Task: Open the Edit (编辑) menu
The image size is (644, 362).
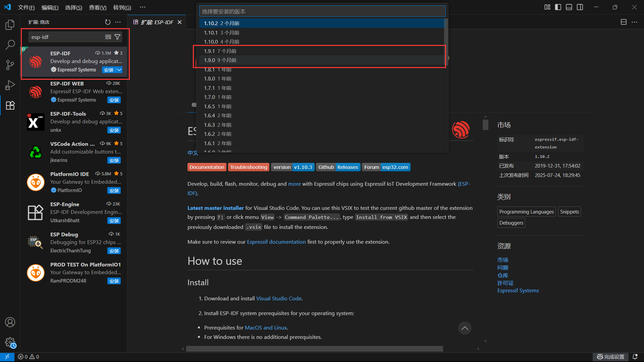Action: [x=50, y=7]
